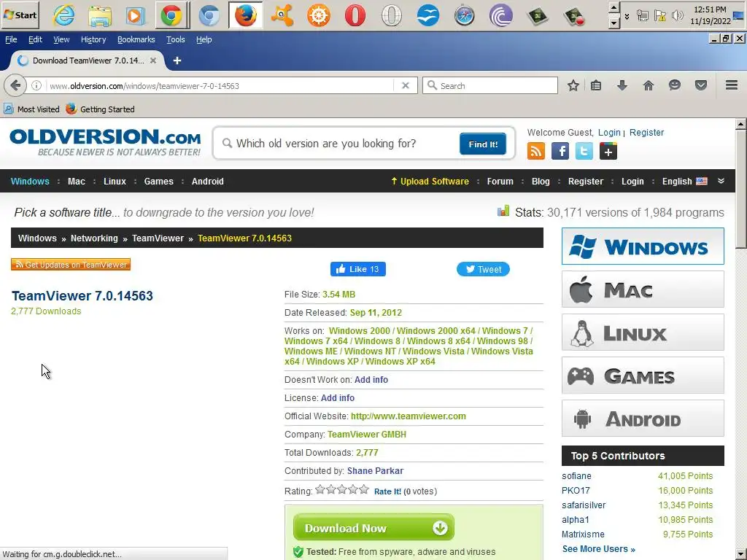Viewport: 747px width, 560px height.
Task: Show bookmarks list icon
Action: pyautogui.click(x=596, y=86)
